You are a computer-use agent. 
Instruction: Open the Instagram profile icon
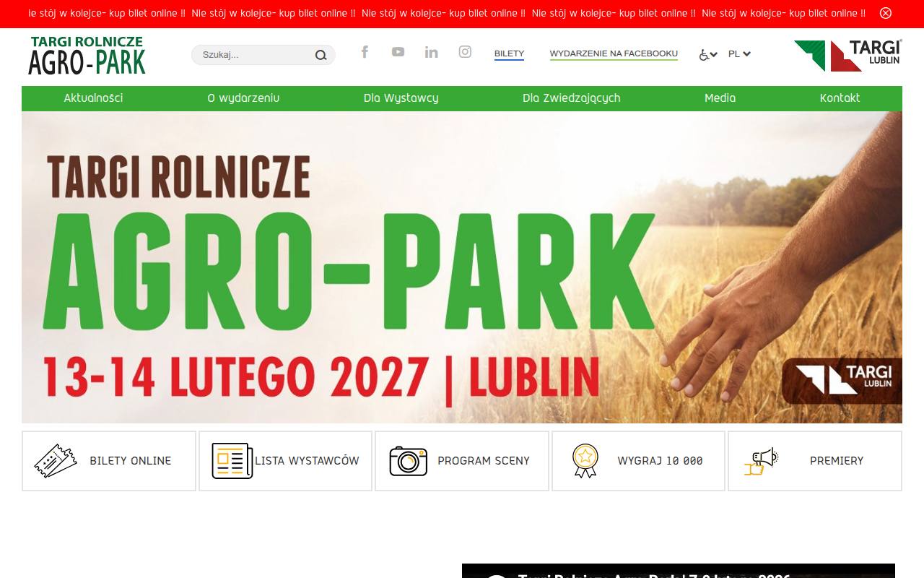click(465, 51)
